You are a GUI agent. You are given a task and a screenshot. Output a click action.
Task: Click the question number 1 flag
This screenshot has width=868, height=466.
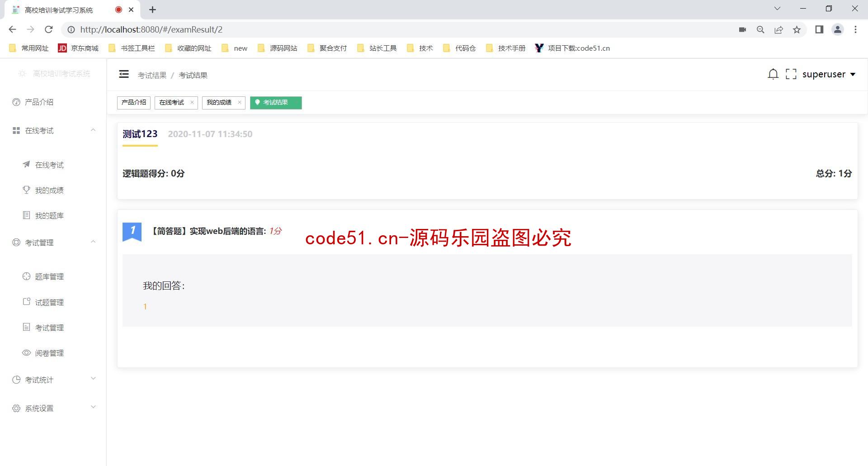132,232
